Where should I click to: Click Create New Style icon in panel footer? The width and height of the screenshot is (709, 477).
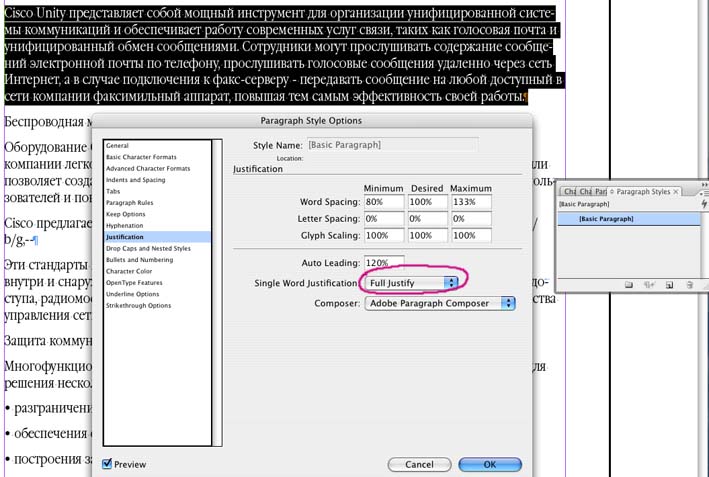tap(670, 284)
